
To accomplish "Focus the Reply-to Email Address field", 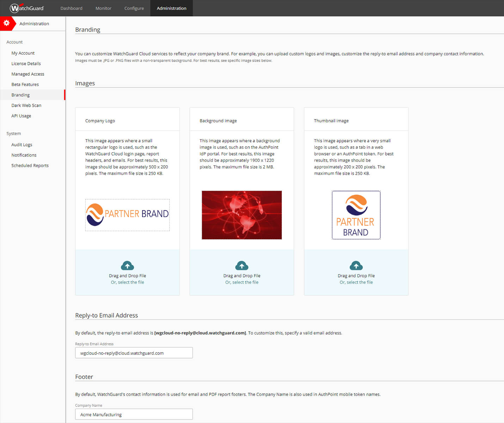I will click(x=134, y=353).
